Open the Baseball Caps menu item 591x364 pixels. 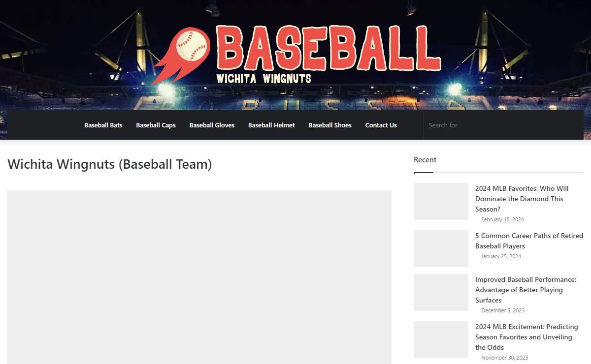[156, 125]
